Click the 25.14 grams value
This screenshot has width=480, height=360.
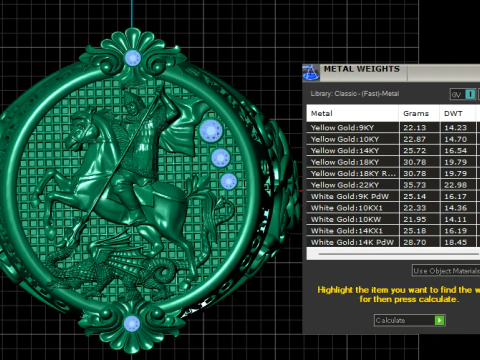click(415, 196)
